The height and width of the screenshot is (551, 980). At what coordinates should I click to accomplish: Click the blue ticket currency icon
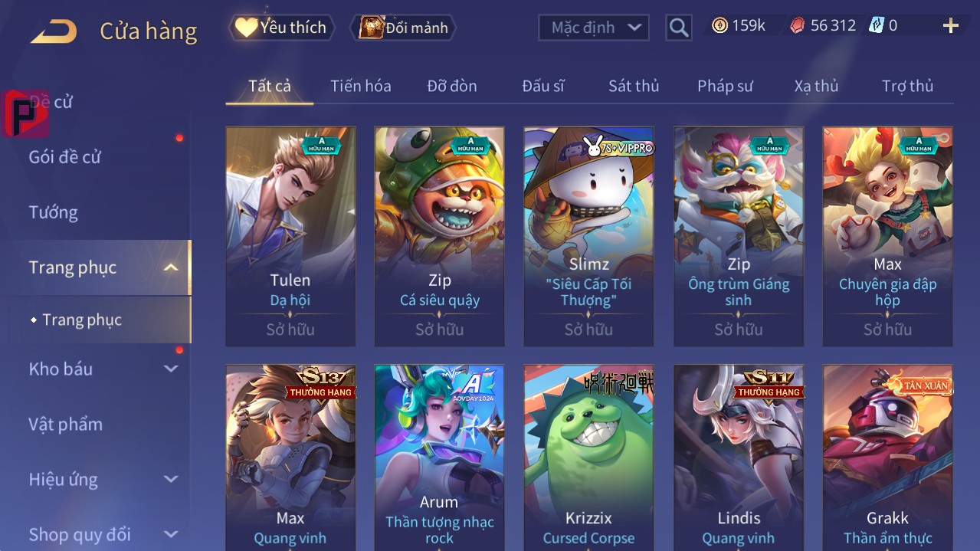[876, 25]
